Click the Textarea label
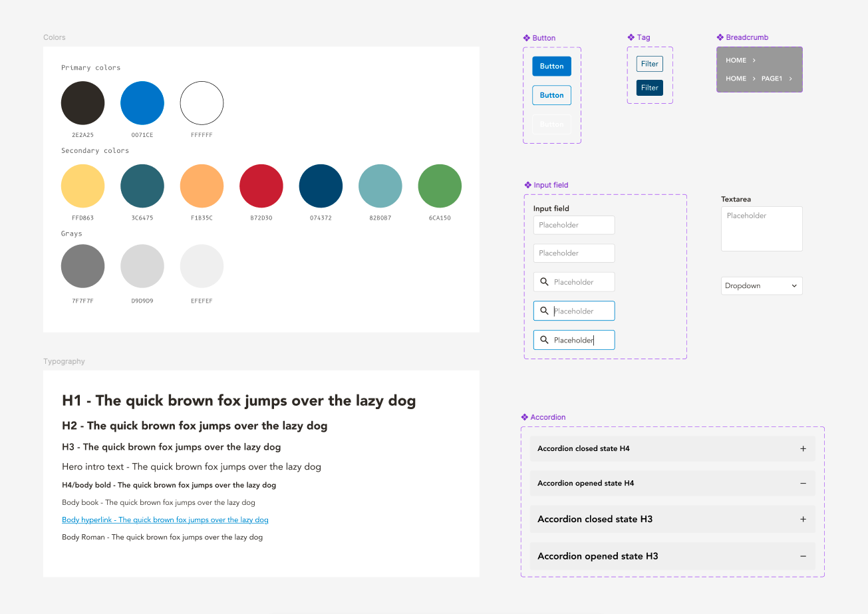The width and height of the screenshot is (868, 614). 736,199
